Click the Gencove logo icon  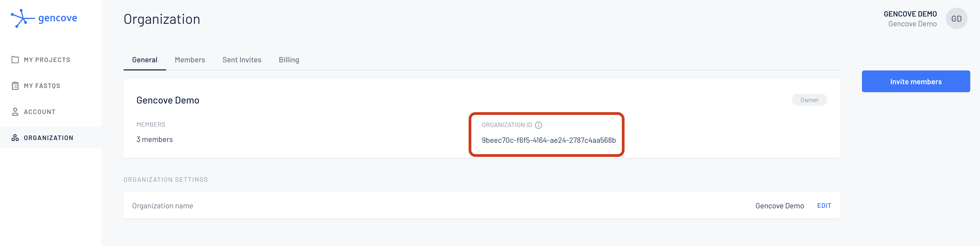tap(22, 18)
